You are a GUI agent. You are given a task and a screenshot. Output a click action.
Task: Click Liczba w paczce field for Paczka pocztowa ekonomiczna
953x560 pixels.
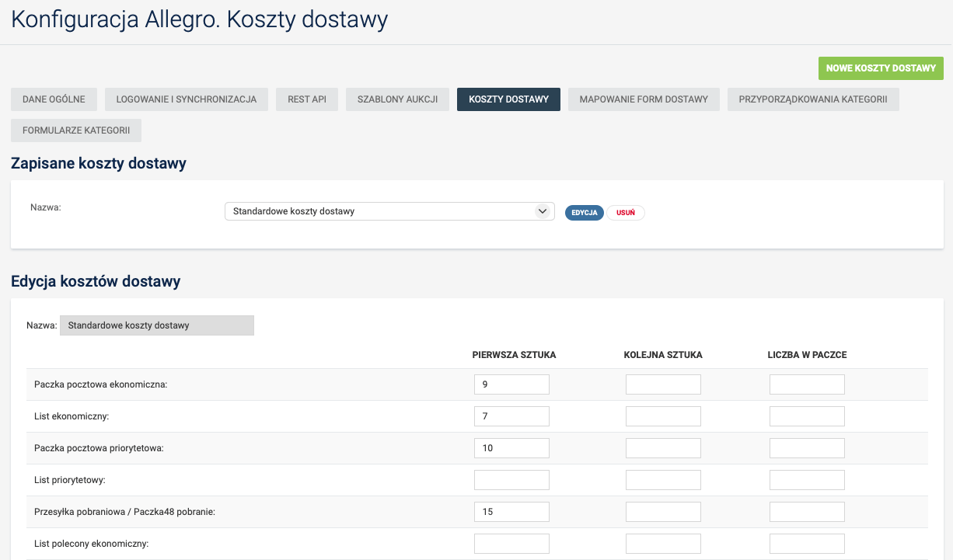(807, 384)
